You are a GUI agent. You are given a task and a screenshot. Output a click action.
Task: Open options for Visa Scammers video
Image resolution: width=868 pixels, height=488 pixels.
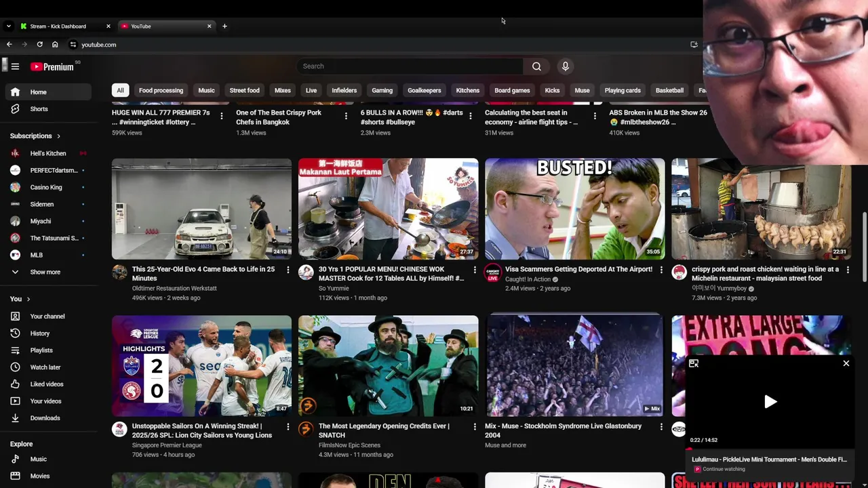[661, 270]
